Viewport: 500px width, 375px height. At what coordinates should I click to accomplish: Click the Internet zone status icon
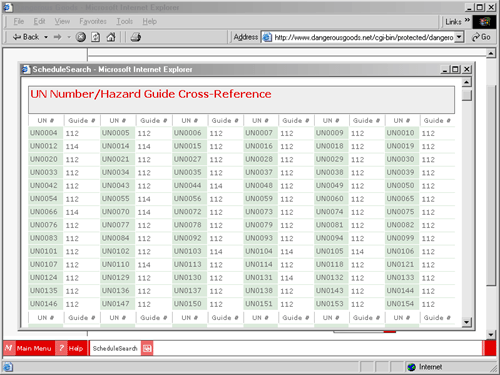click(x=412, y=367)
